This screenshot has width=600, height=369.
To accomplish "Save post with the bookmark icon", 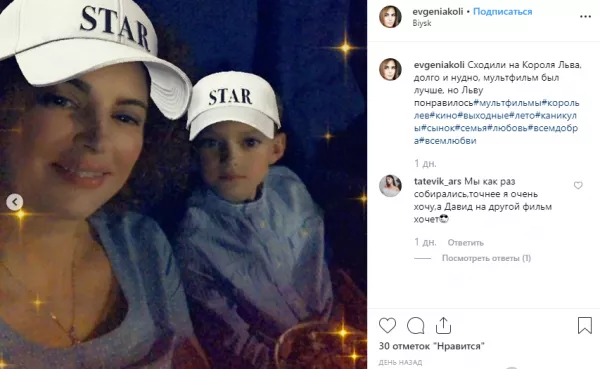I will click(x=585, y=325).
